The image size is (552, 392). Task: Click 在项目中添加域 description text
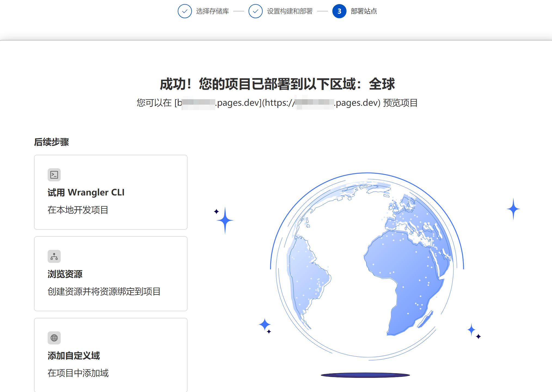78,373
